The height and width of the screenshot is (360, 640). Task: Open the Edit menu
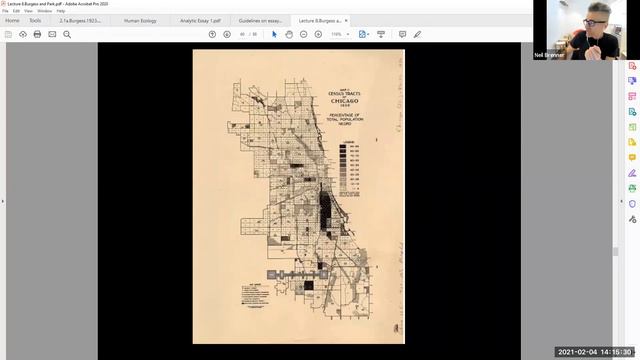[x=16, y=11]
